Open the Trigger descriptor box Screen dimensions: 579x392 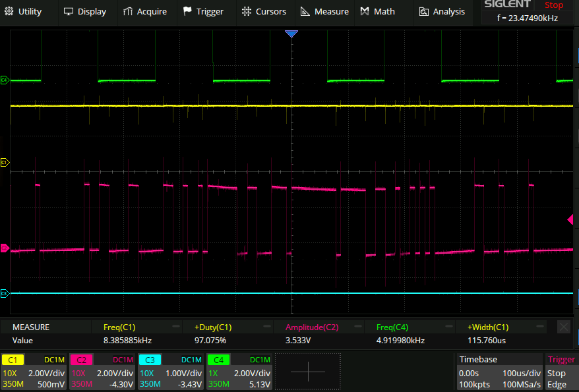pyautogui.click(x=561, y=372)
